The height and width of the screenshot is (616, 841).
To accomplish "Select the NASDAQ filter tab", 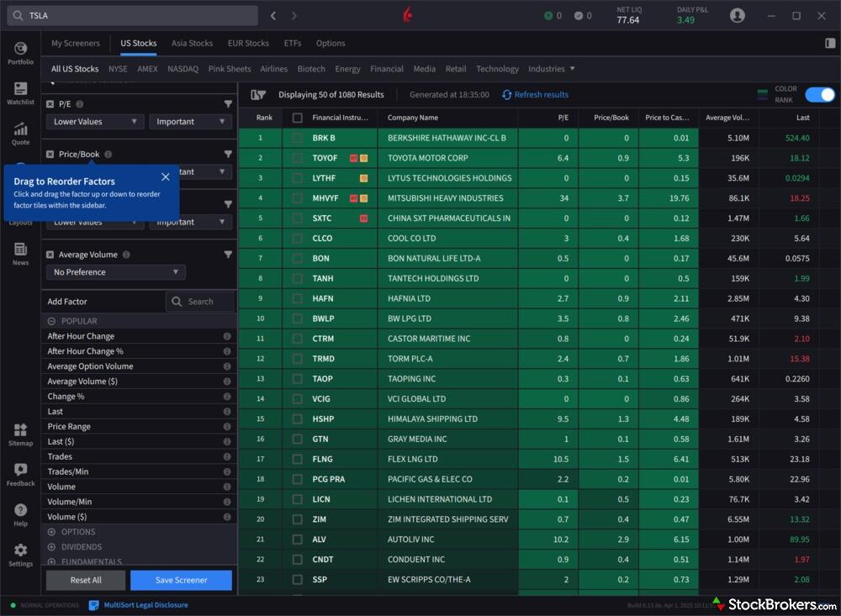I will [x=182, y=69].
